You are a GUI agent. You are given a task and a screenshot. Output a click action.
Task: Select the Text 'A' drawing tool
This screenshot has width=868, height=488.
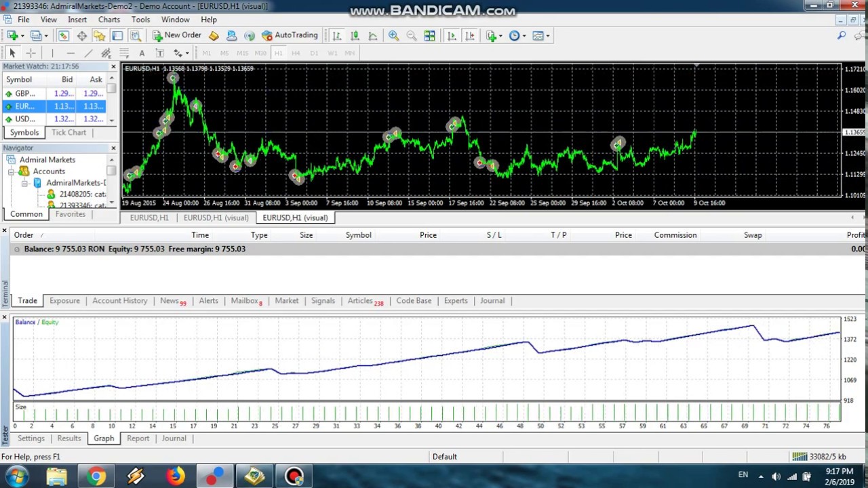click(142, 53)
